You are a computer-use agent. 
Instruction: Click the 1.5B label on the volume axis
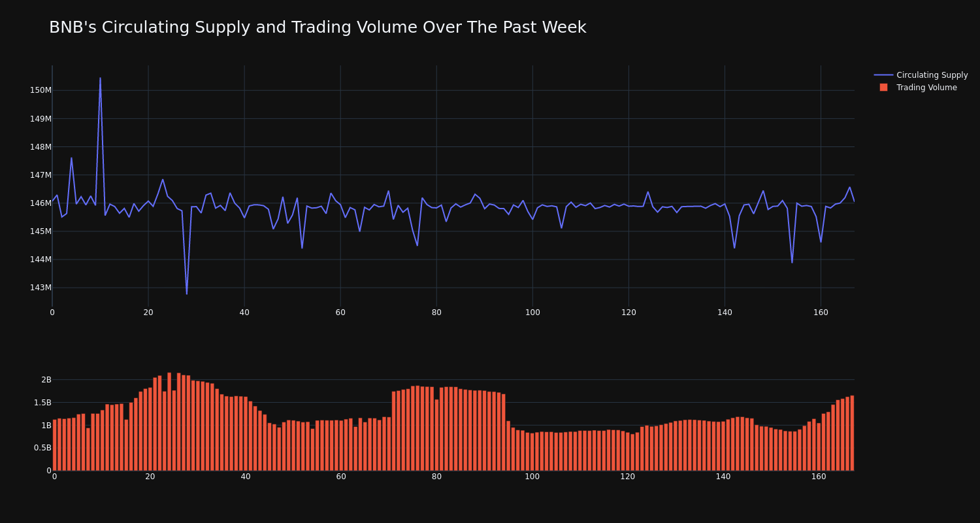(x=42, y=403)
